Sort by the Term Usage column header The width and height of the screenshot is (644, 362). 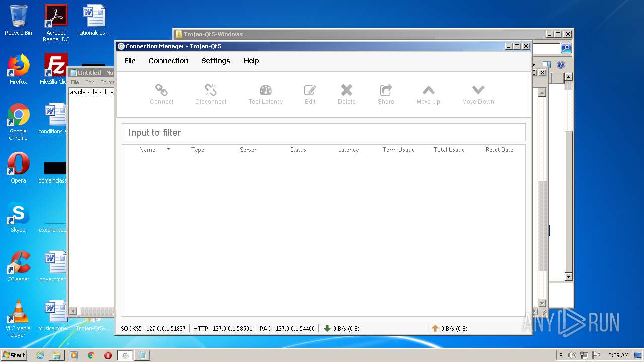(398, 150)
